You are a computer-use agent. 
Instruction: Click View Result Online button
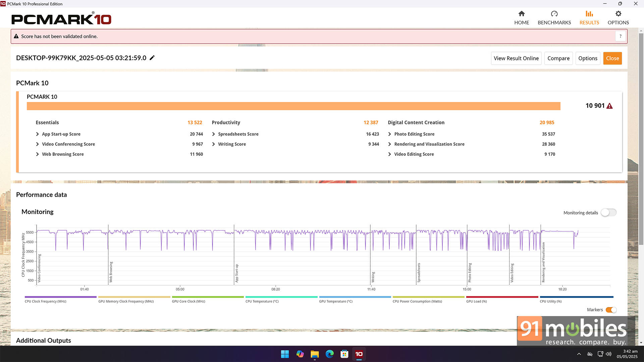516,58
